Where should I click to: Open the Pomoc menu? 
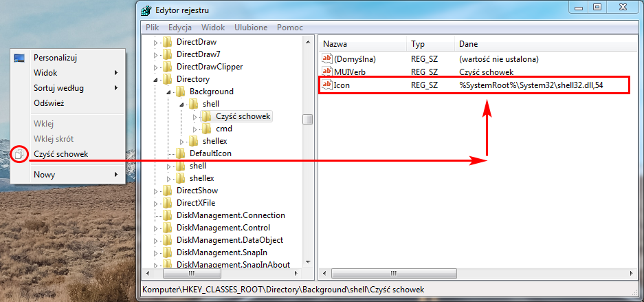point(290,28)
